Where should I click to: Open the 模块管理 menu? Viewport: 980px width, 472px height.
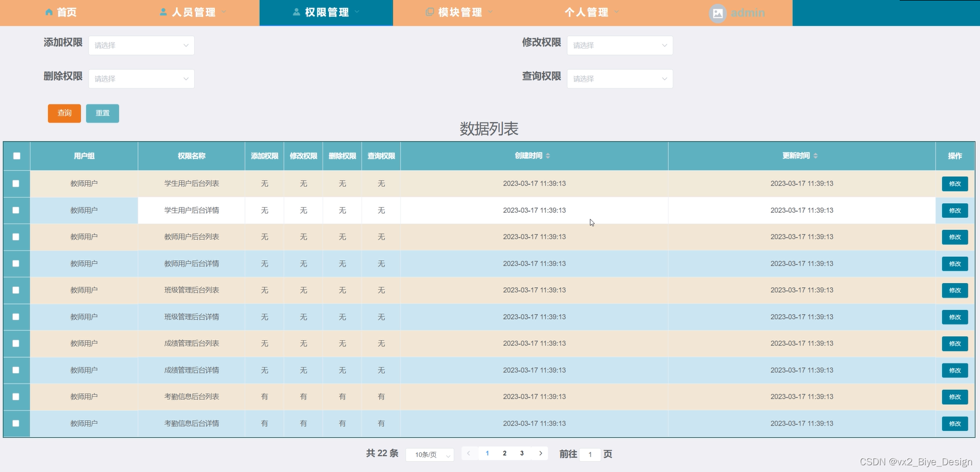(459, 12)
